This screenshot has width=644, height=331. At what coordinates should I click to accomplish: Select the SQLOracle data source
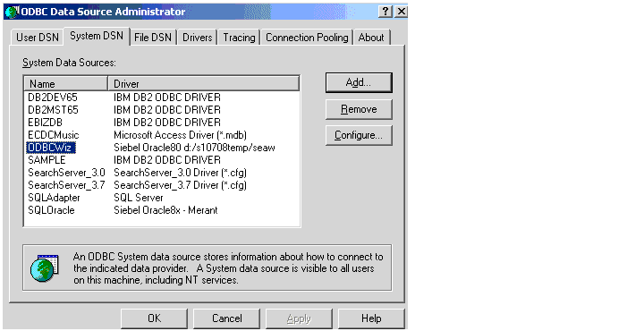(51, 210)
